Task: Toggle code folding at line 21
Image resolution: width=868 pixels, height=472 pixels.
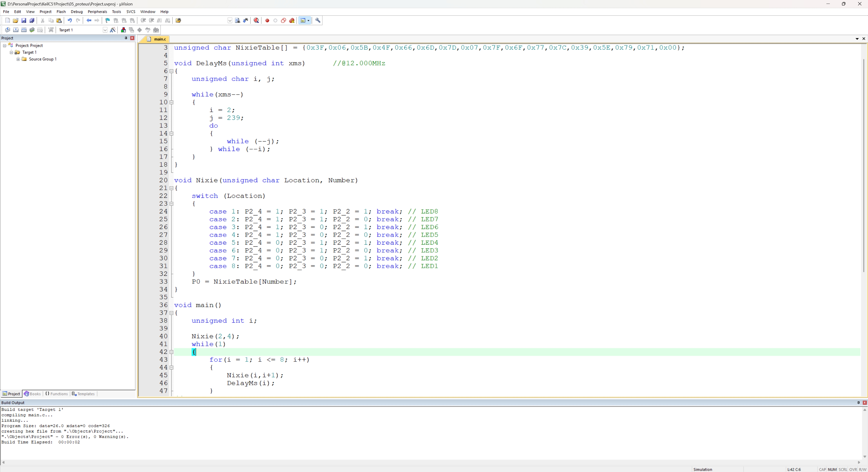Action: (171, 188)
